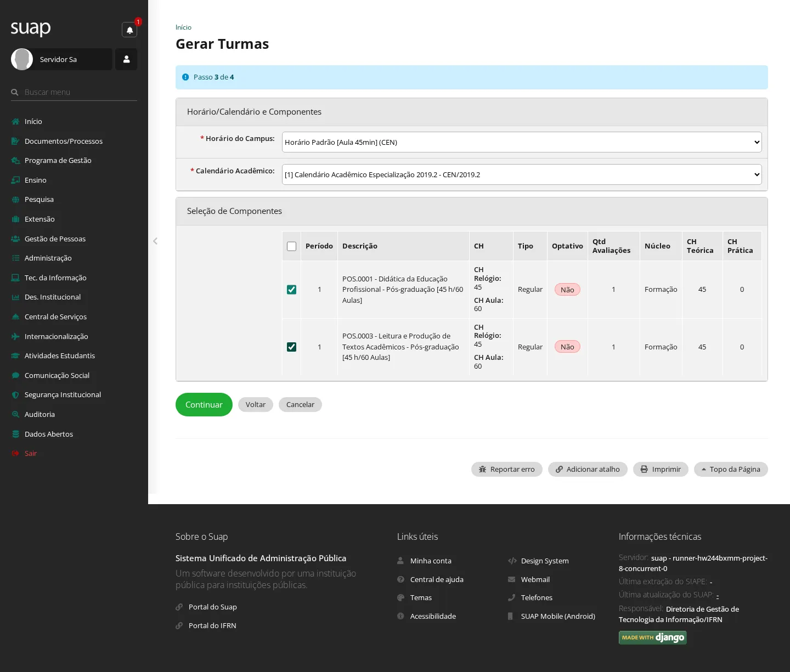Screen dimensions: 790x672
Task: Click Topo da Página button
Action: [731, 469]
